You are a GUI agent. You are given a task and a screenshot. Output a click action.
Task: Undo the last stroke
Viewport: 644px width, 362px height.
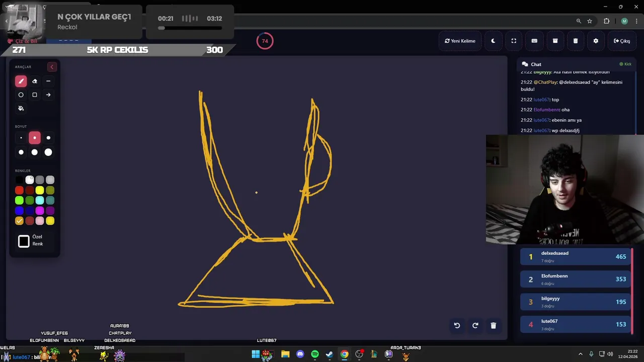457,325
